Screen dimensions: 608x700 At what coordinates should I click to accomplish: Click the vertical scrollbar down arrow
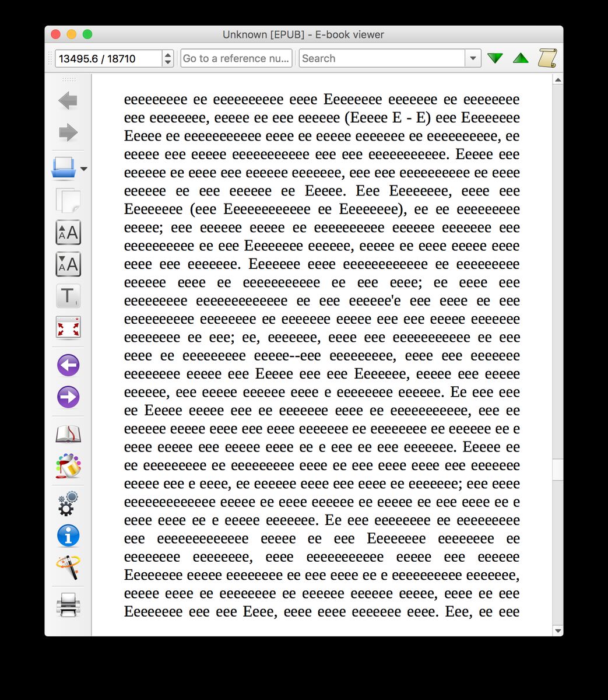coord(558,631)
